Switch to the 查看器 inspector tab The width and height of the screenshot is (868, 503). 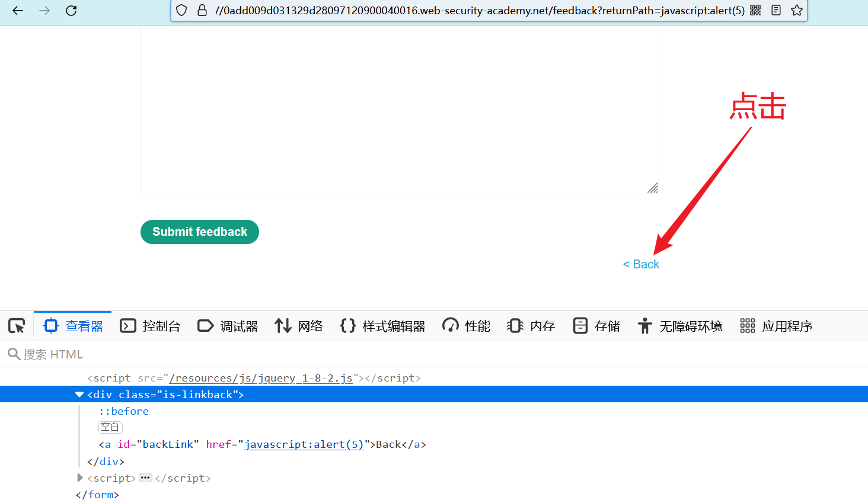[x=73, y=326]
